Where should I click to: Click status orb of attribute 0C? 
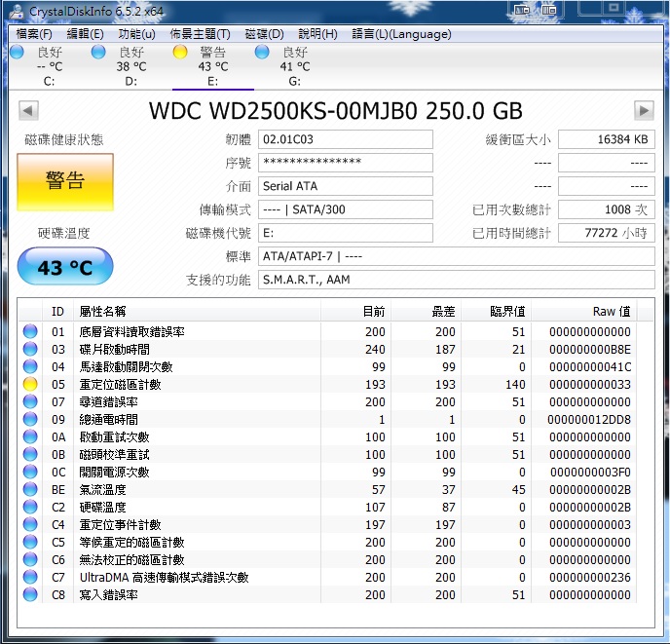pyautogui.click(x=30, y=472)
